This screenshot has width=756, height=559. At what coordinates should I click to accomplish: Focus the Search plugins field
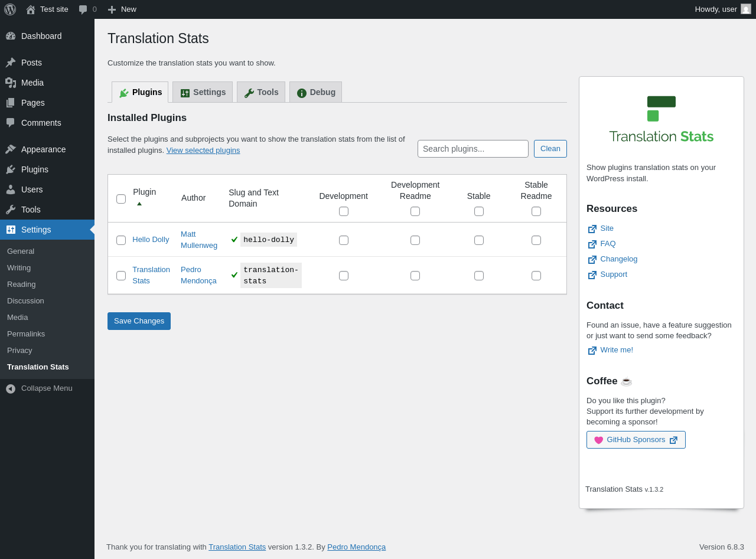click(472, 149)
